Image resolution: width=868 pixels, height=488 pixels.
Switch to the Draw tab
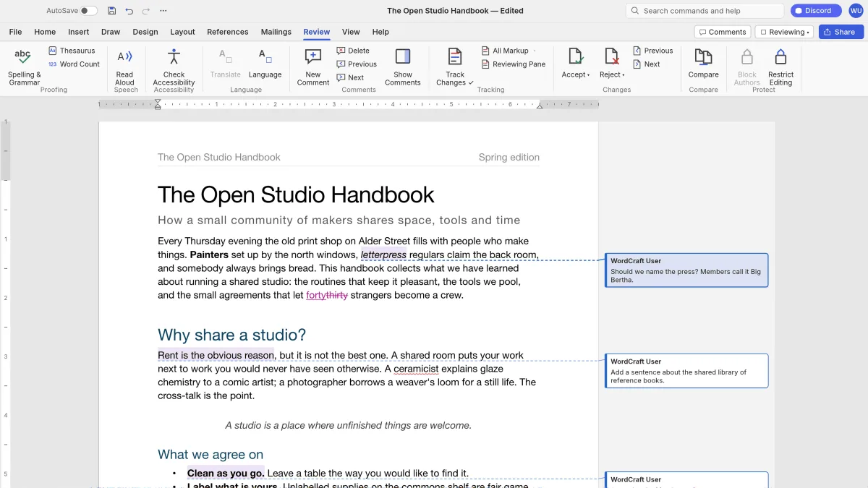click(x=111, y=32)
